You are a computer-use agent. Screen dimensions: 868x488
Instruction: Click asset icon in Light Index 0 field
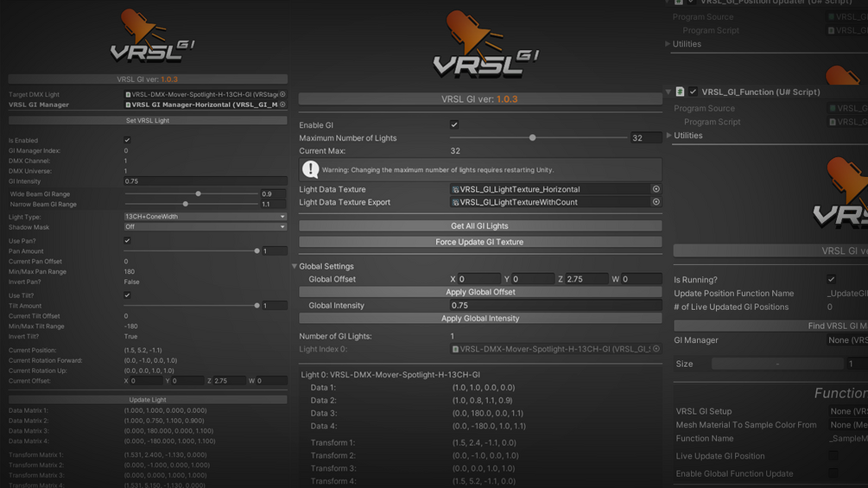click(x=455, y=349)
